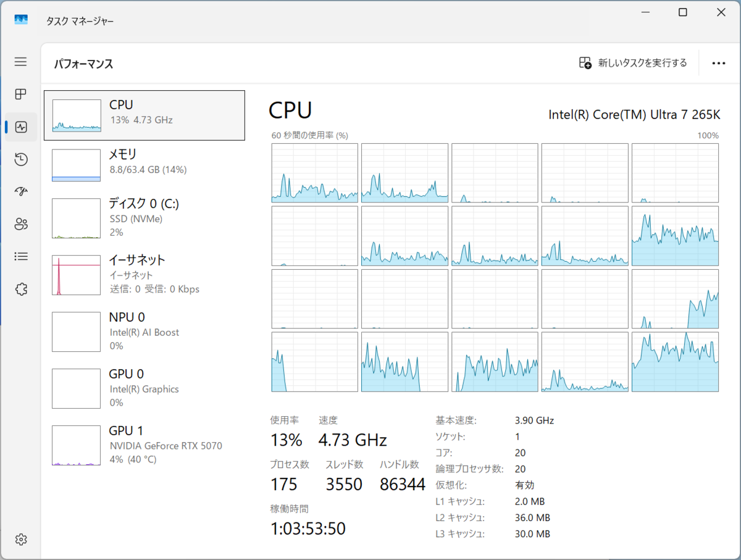Click the bottom-right per-core CPU graph

click(x=675, y=361)
